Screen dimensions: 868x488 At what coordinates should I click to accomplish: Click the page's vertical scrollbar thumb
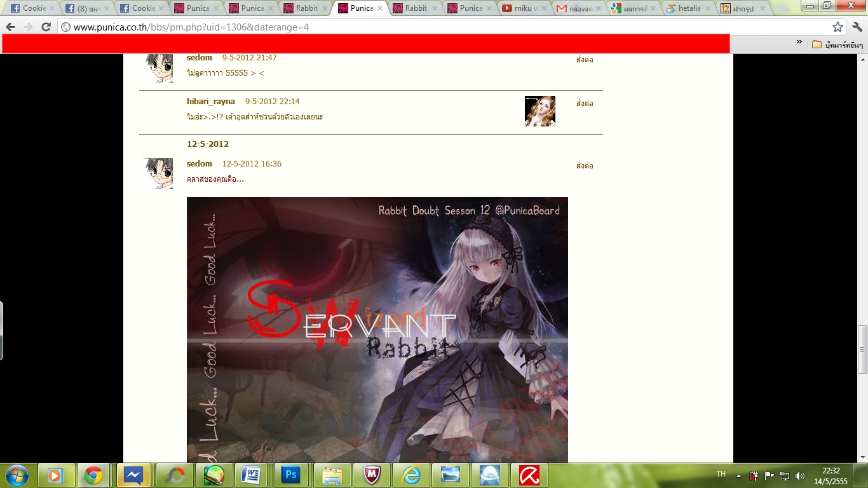coord(862,349)
